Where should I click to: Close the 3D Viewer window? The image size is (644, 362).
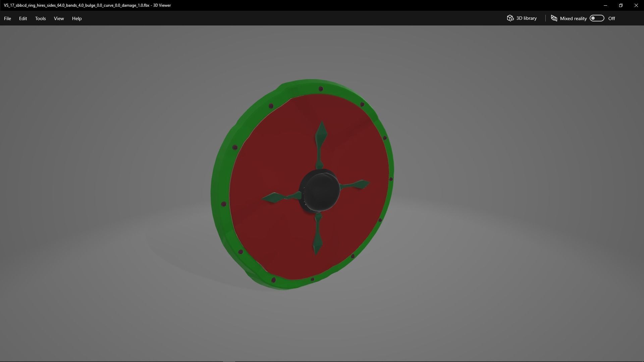(x=636, y=5)
